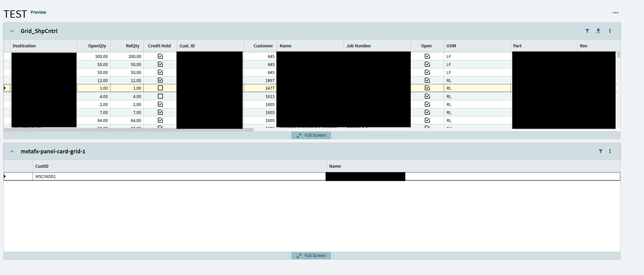The width and height of the screenshot is (644, 275).
Task: Open filter for the Grid_ShpCntrl grid
Action: [x=587, y=31]
